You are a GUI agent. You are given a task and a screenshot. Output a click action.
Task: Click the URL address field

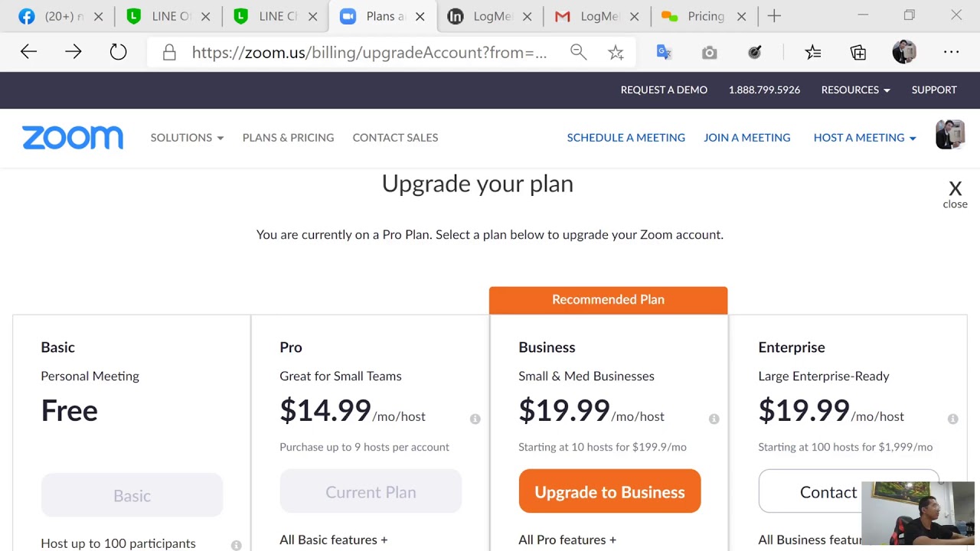(x=369, y=52)
